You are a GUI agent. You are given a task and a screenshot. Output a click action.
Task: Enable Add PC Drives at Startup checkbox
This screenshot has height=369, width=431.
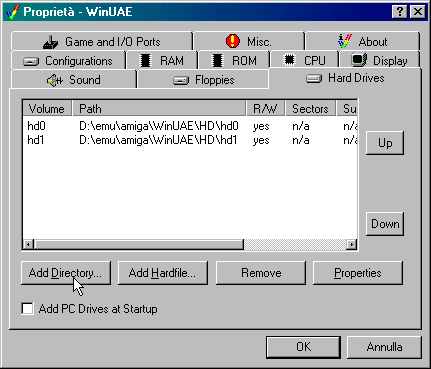(x=27, y=309)
